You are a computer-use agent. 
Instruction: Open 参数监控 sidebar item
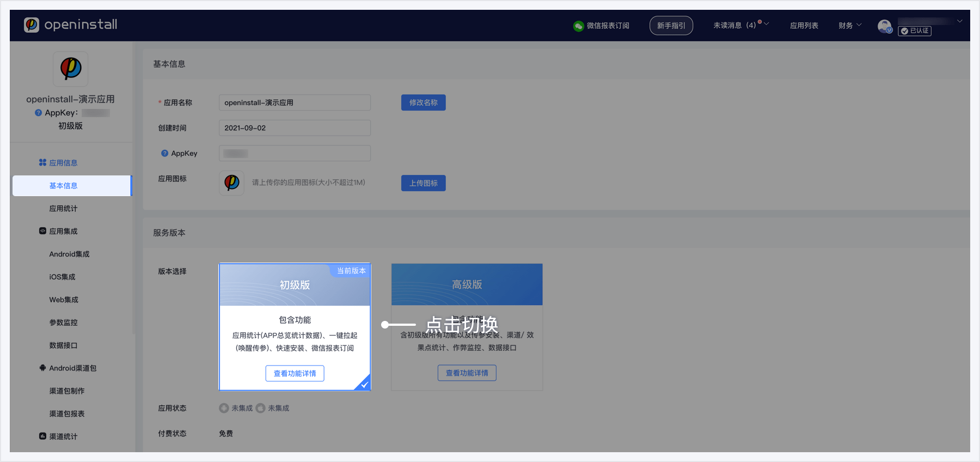pyautogui.click(x=63, y=323)
